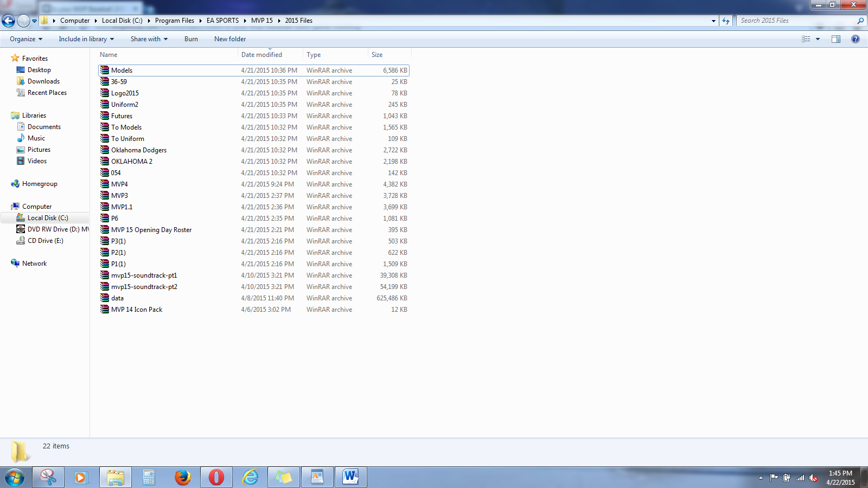The image size is (868, 488).
Task: Click MVP 15 in the address breadcrumb
Action: click(262, 21)
